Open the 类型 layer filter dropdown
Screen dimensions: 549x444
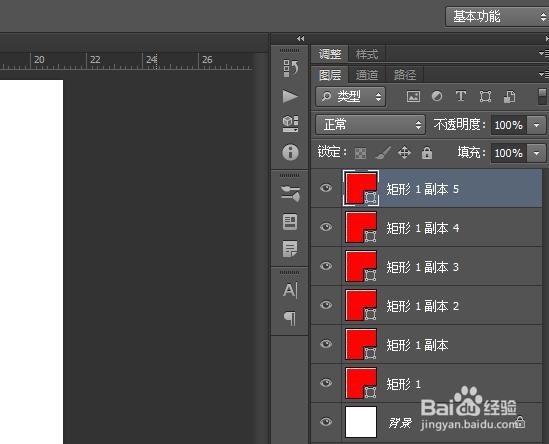[x=350, y=96]
